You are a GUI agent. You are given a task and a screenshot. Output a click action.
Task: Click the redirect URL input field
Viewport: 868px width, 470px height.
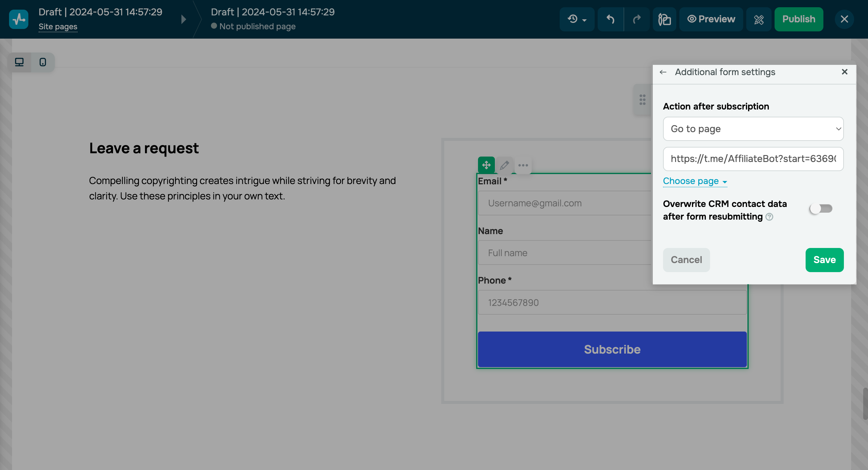[753, 159]
